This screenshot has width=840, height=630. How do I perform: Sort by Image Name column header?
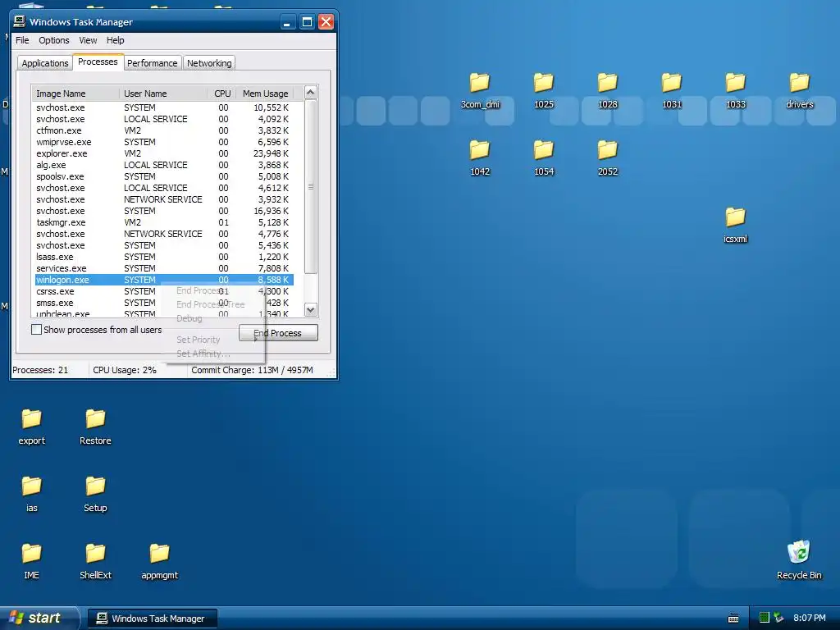coord(75,94)
